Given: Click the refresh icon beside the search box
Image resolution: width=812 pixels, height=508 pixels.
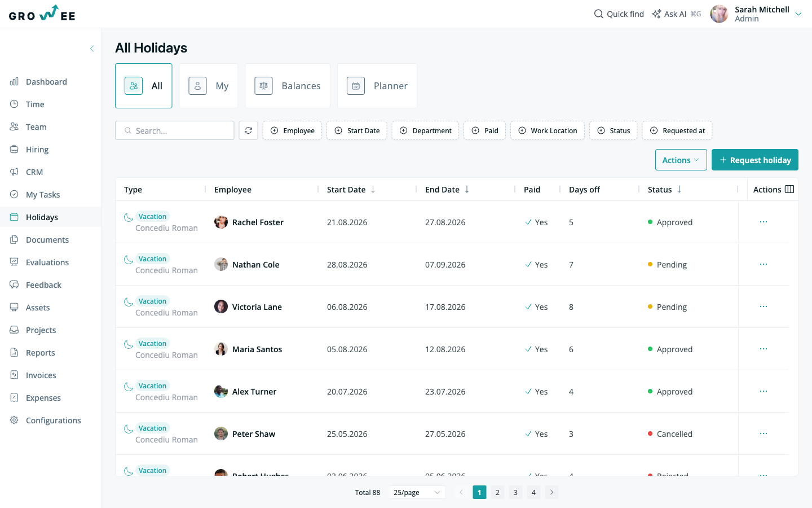Looking at the screenshot, I should pyautogui.click(x=248, y=130).
